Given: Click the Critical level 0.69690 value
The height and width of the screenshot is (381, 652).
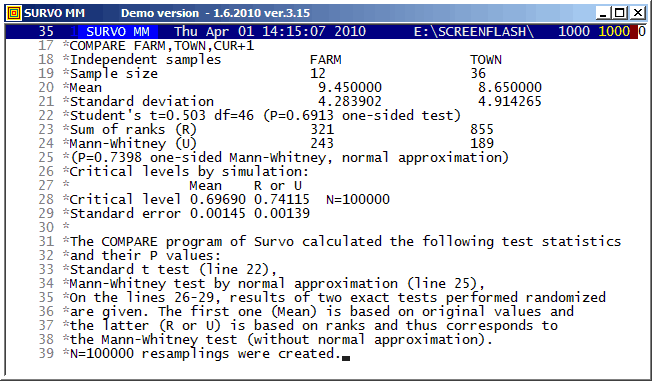Looking at the screenshot, I should pos(217,199).
